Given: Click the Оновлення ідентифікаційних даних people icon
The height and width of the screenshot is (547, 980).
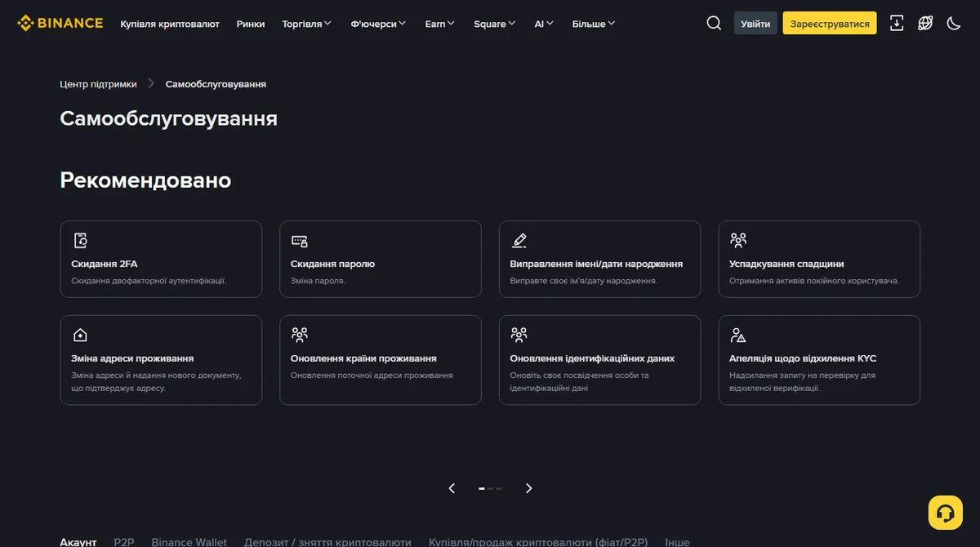Looking at the screenshot, I should click(519, 335).
